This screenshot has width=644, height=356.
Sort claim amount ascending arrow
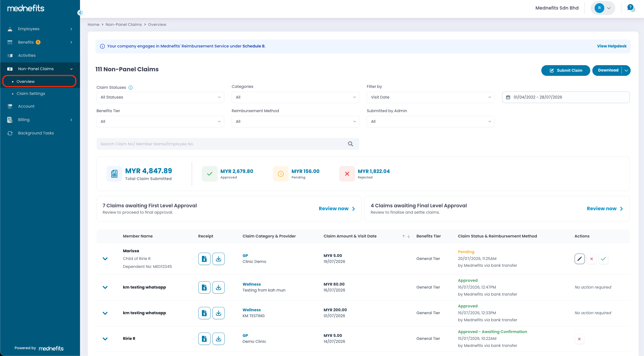coord(403,236)
